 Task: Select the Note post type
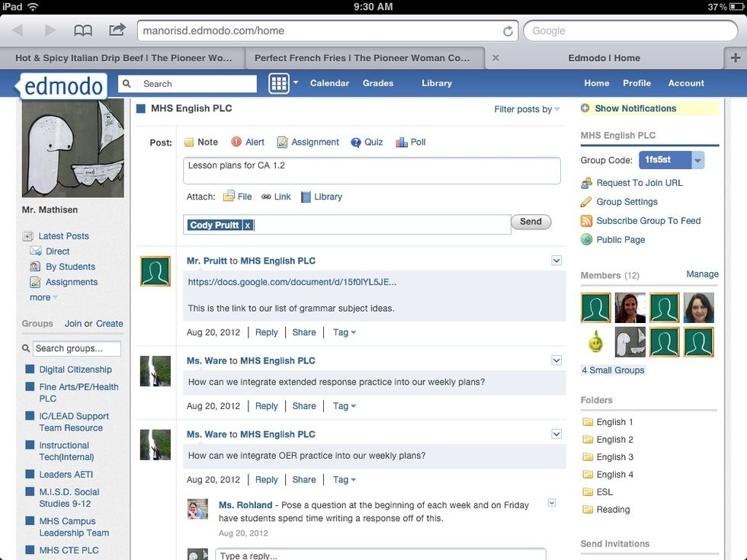pos(201,142)
